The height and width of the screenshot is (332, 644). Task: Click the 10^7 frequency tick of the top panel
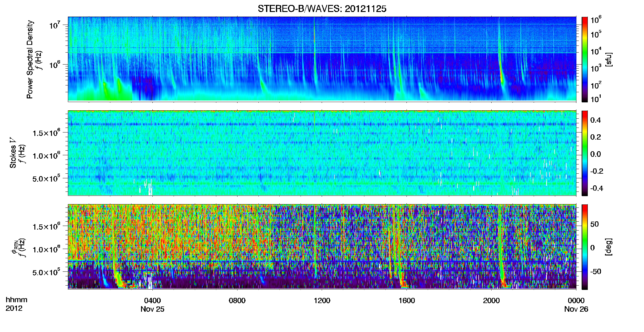[55, 25]
